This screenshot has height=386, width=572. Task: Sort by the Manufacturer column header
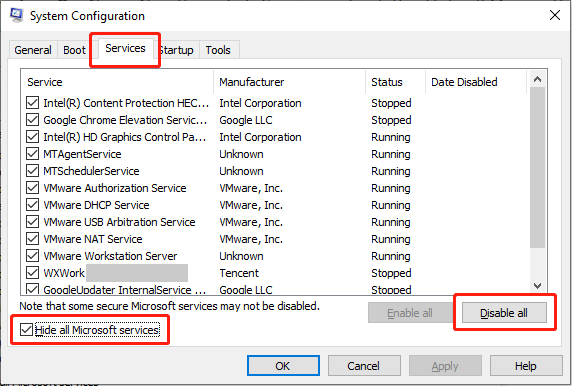tap(289, 82)
